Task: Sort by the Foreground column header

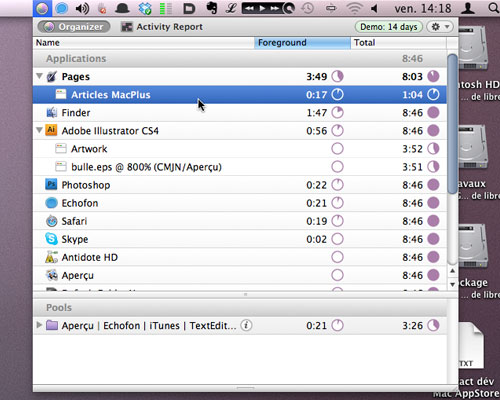Action: [302, 43]
